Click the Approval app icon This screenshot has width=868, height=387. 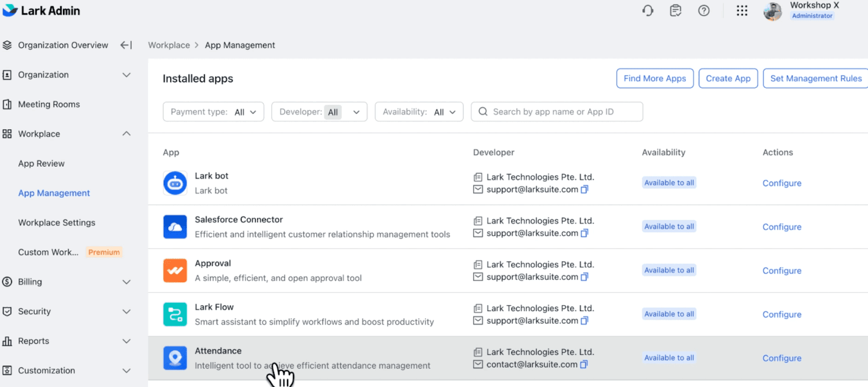(175, 270)
